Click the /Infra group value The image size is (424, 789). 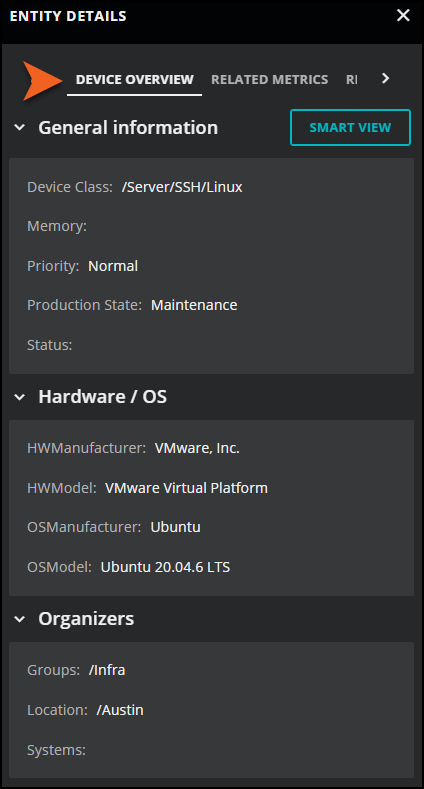coord(107,670)
